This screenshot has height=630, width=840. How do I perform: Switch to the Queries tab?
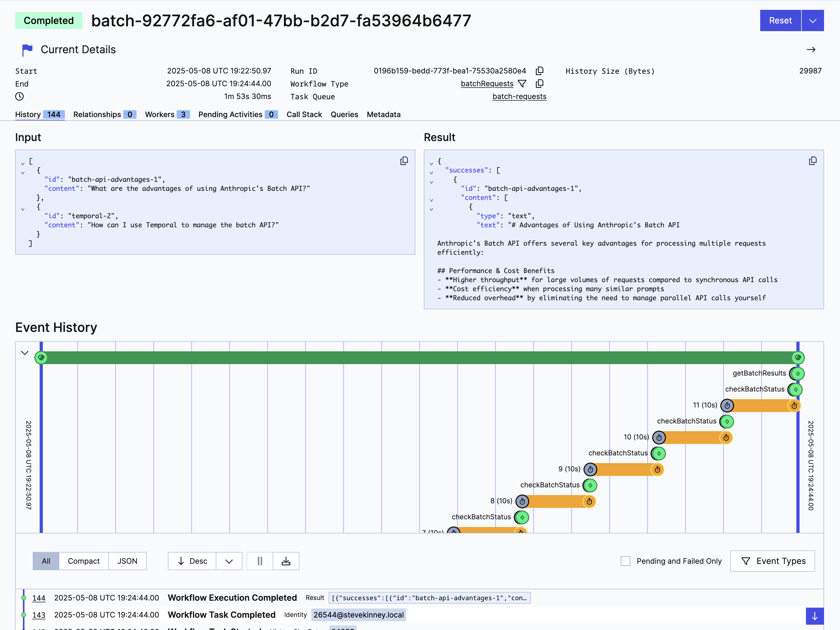pyautogui.click(x=344, y=114)
